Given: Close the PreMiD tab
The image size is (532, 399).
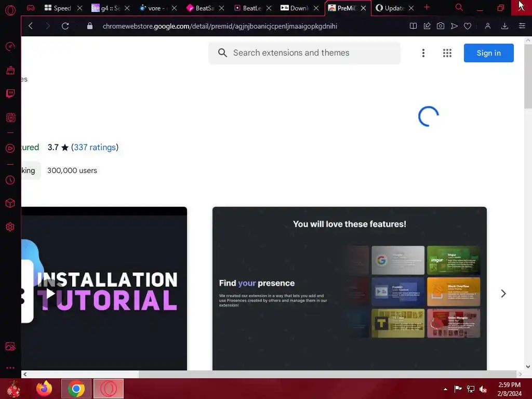Looking at the screenshot, I should 363,8.
